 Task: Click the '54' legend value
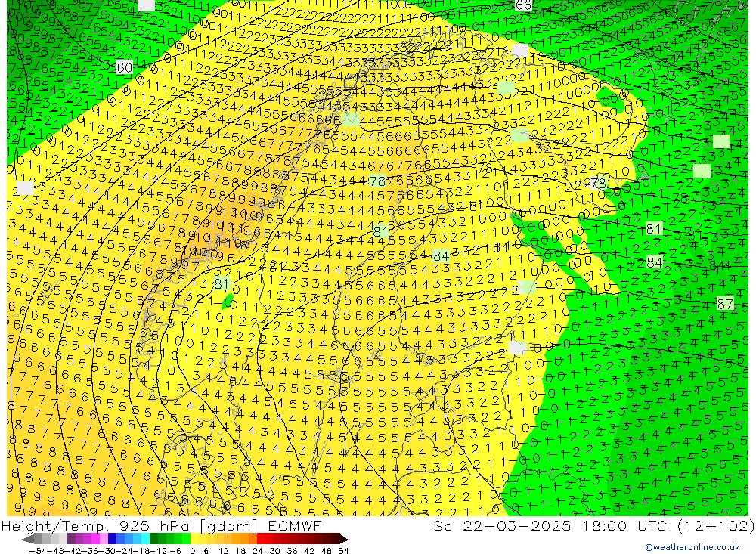pos(343,551)
